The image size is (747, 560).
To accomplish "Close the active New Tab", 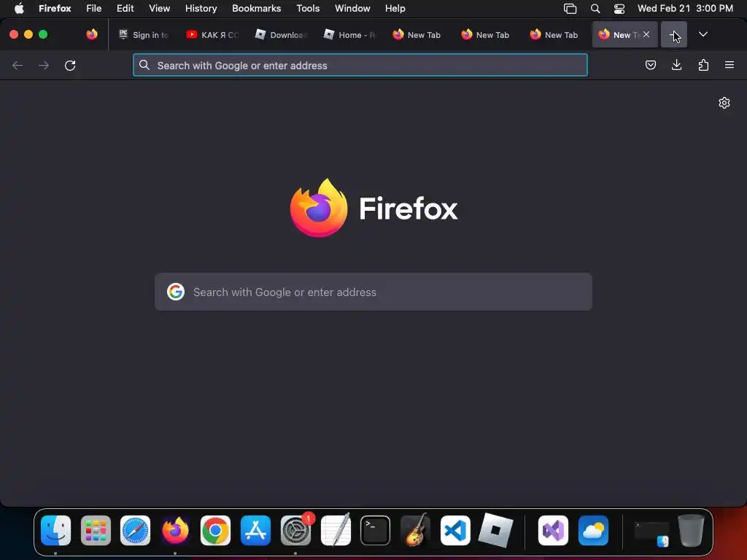I will 646,34.
